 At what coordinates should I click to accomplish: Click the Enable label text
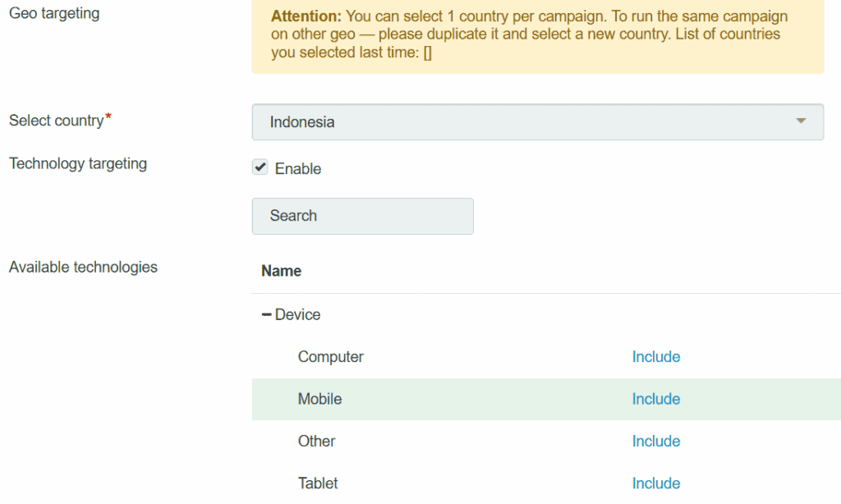click(298, 168)
